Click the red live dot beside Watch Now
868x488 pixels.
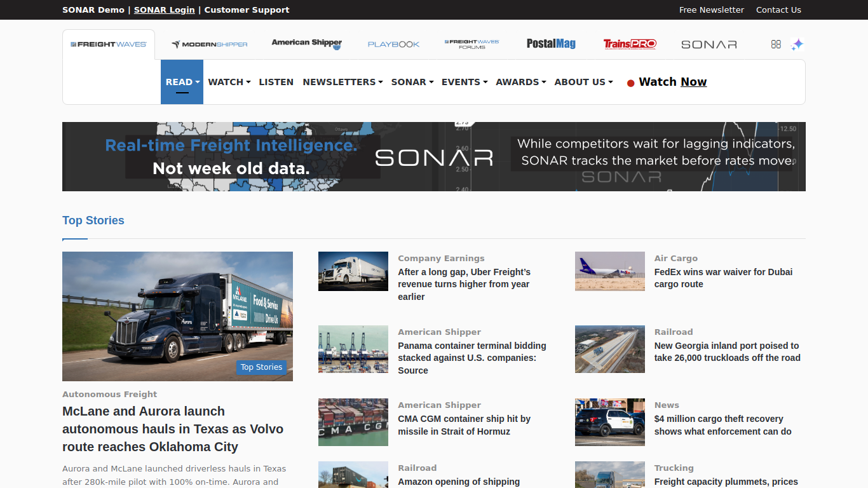point(631,83)
